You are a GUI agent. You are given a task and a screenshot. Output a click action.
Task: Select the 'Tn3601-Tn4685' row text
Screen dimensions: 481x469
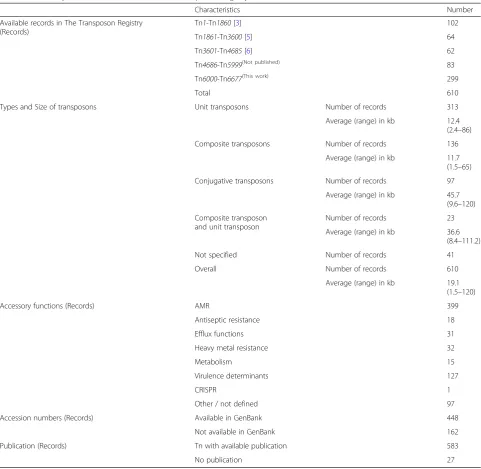[218, 51]
